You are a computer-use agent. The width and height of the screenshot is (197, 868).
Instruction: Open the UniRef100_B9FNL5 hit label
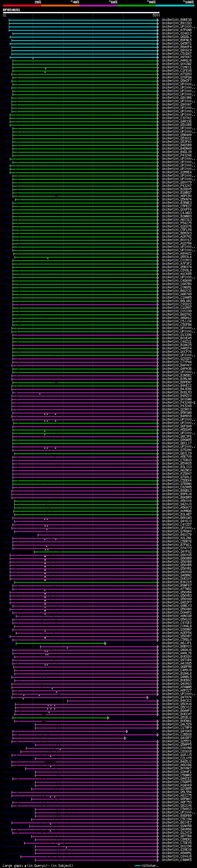(177, 40)
